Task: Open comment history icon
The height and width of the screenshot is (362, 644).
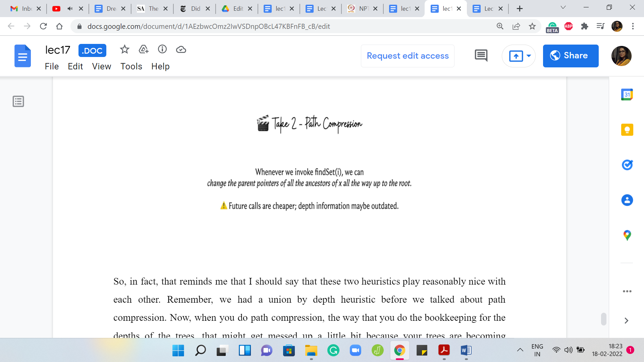Action: (481, 56)
